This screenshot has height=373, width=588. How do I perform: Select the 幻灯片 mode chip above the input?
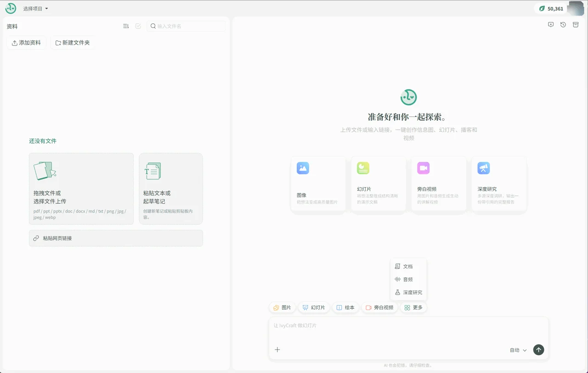click(313, 307)
